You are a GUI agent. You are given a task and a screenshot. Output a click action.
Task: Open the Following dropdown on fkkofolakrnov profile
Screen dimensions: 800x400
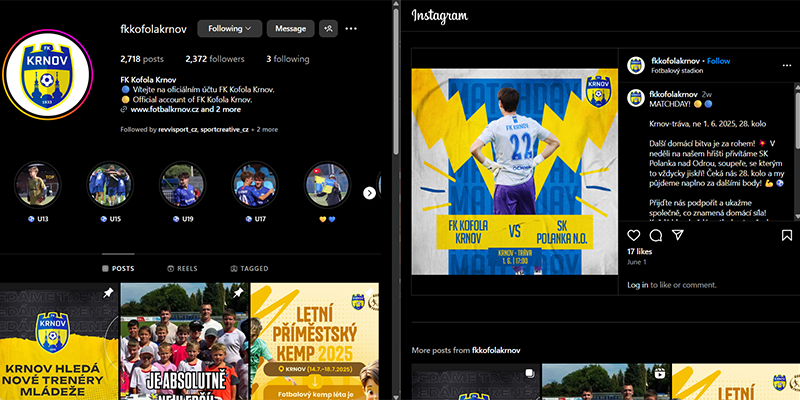click(x=230, y=29)
